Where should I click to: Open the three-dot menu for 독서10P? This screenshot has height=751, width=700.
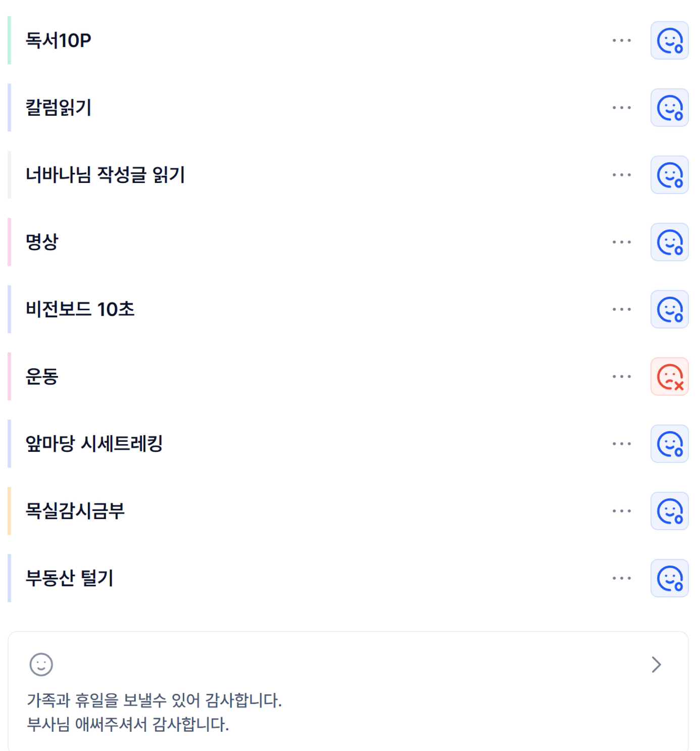point(621,40)
